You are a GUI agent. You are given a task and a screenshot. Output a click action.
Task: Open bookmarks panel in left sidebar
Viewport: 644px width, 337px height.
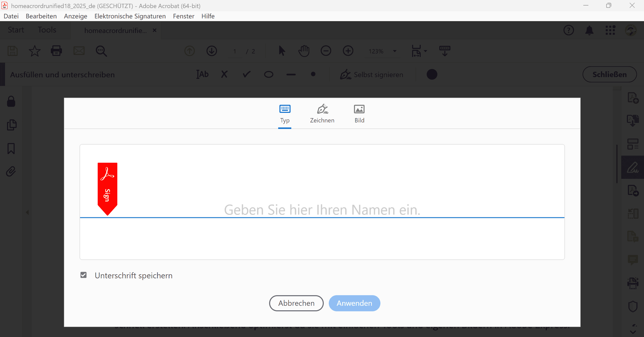click(11, 148)
